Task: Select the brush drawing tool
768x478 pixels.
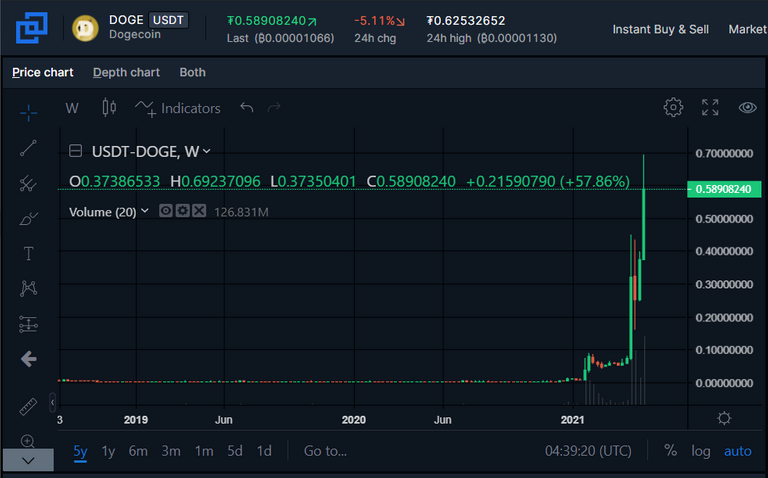Action: click(x=28, y=218)
